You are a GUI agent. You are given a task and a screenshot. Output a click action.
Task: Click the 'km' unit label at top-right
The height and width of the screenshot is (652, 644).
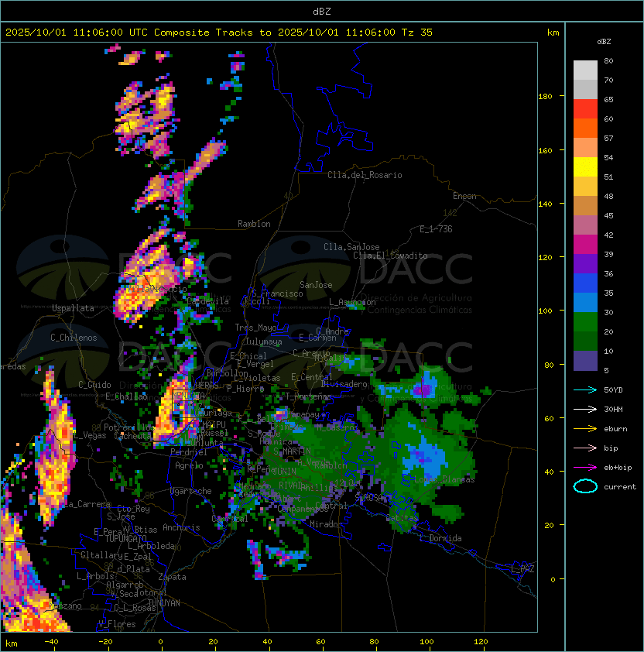coord(553,33)
